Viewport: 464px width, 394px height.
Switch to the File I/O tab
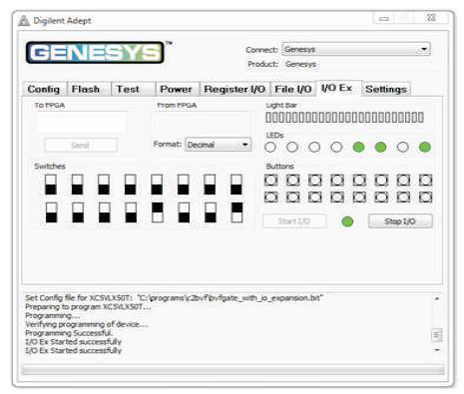pyautogui.click(x=293, y=89)
